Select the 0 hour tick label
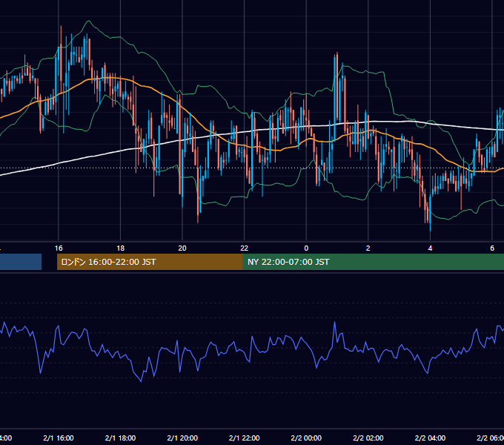Viewport: 504px width, 445px height. tap(306, 248)
